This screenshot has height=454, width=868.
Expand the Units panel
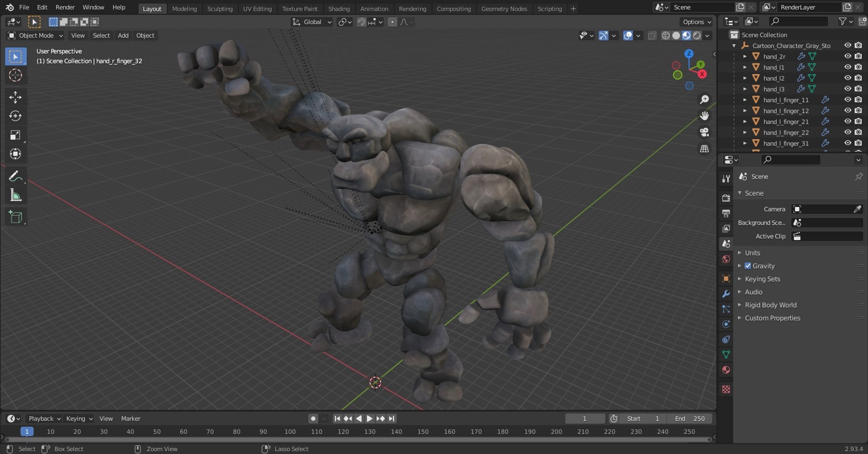[753, 253]
